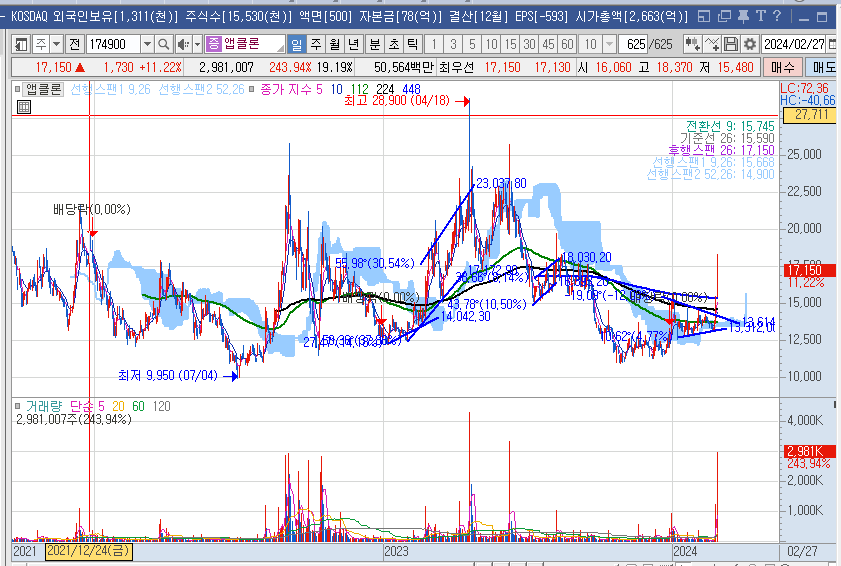Screen dimensions: 841x566
Task: Toggle the left side panel icon
Action: point(21,44)
